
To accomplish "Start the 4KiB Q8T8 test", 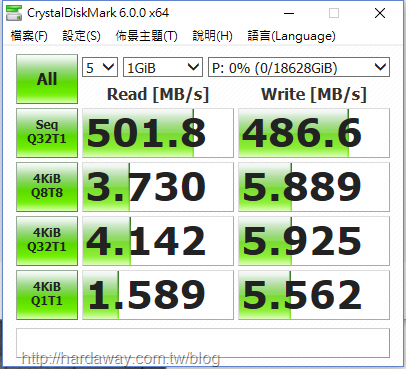I will (47, 187).
